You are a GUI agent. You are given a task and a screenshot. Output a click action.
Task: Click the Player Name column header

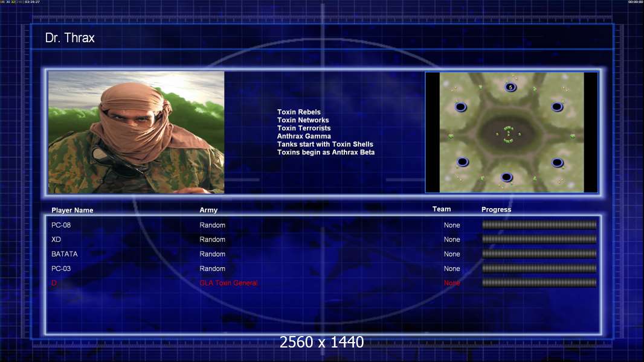coord(72,210)
